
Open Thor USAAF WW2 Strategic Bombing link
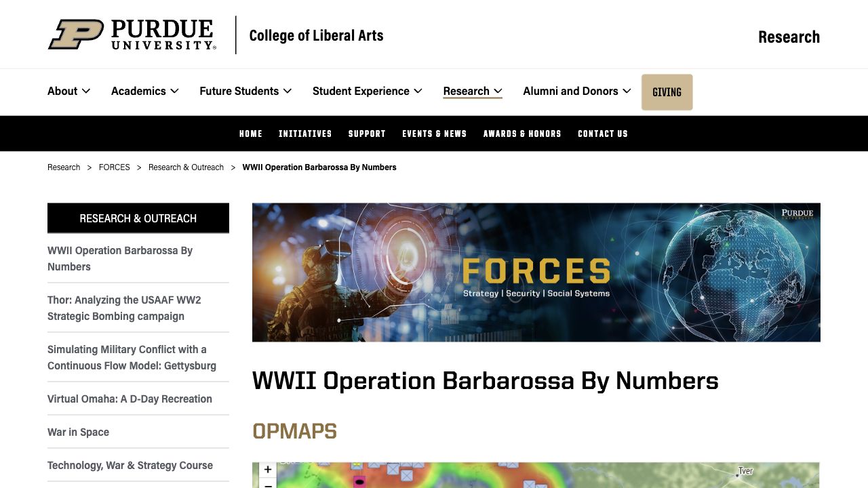(124, 308)
